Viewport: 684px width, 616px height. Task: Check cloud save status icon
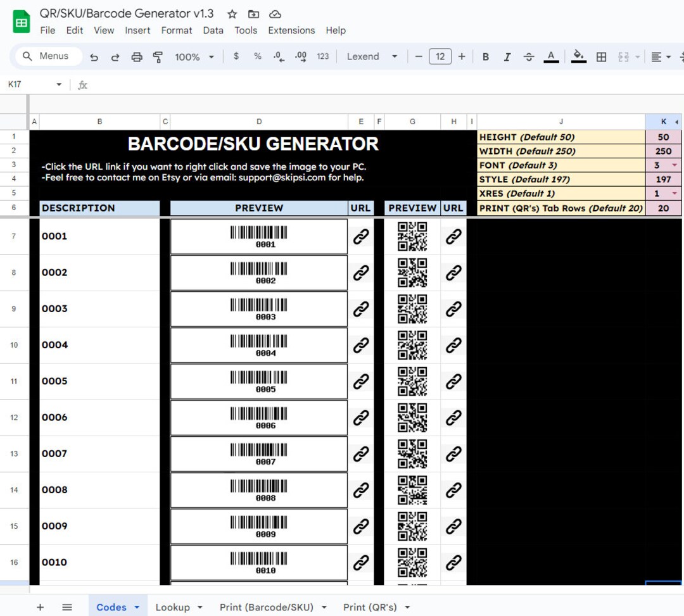coord(275,15)
